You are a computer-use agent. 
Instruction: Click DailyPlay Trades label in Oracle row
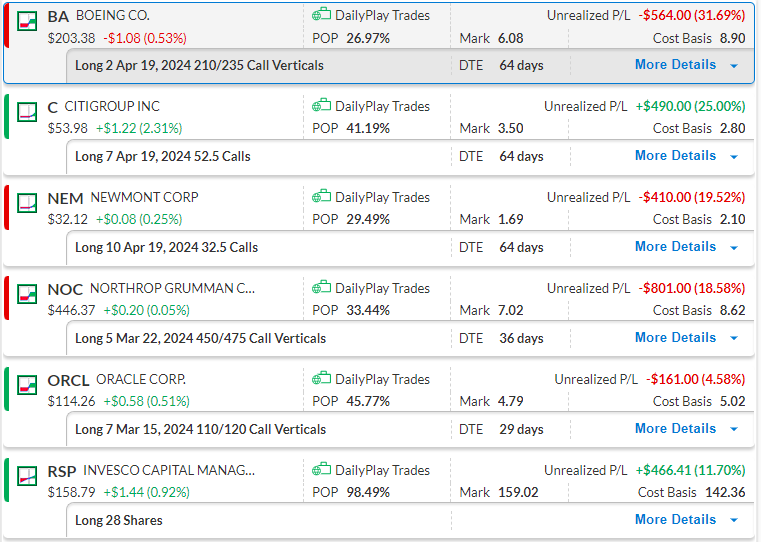click(382, 379)
